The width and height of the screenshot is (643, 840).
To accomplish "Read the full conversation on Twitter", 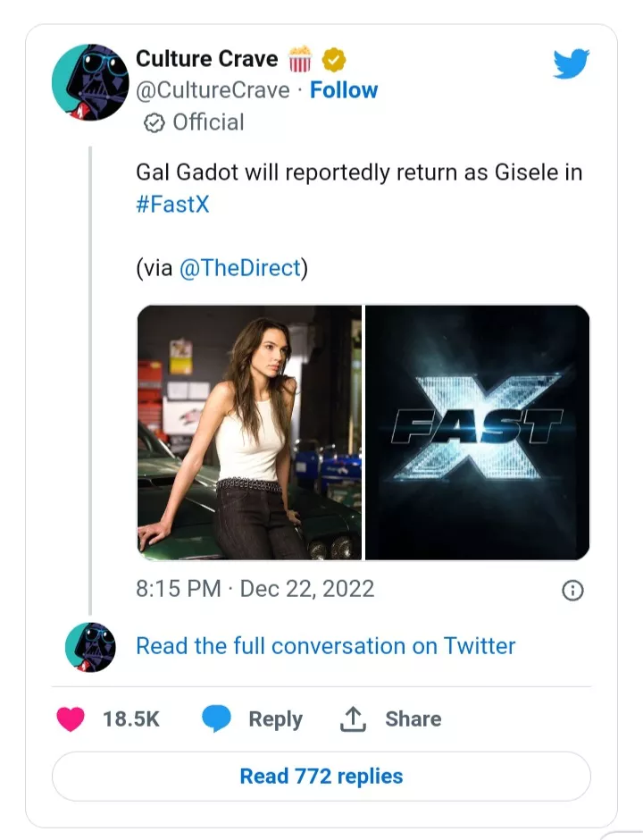I will pos(325,646).
